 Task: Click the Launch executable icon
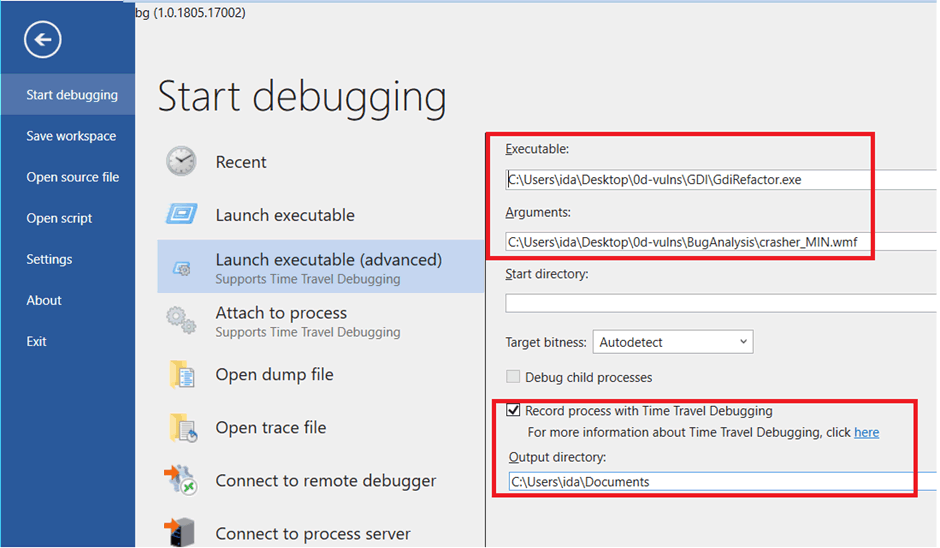(181, 215)
